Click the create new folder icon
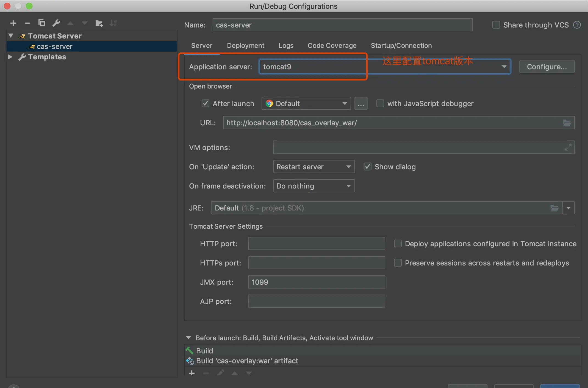The height and width of the screenshot is (388, 588). click(x=99, y=23)
